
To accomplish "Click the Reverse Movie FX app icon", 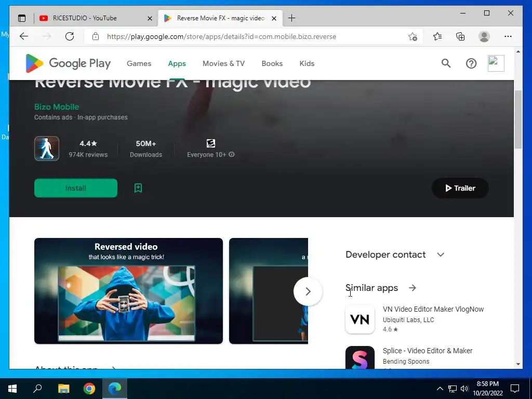I will point(47,149).
